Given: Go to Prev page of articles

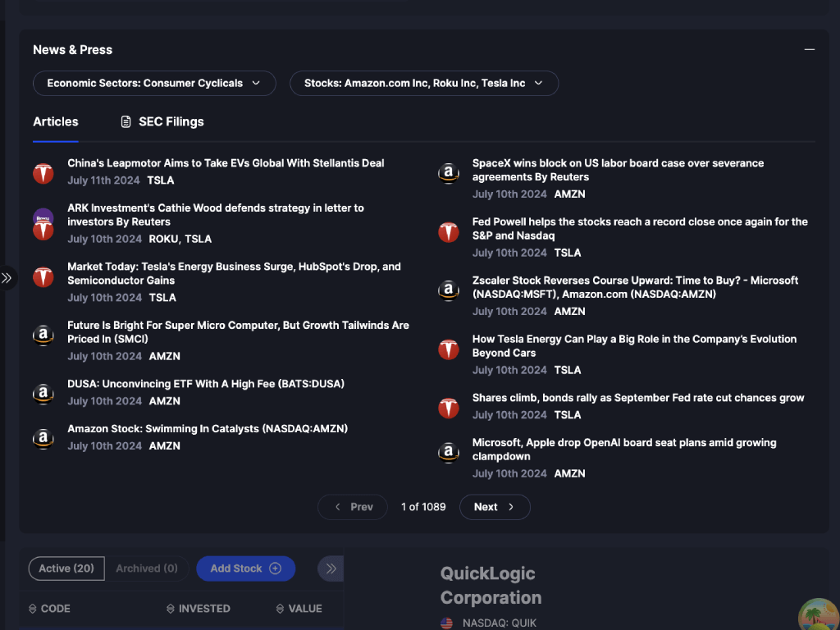Looking at the screenshot, I should click(353, 507).
